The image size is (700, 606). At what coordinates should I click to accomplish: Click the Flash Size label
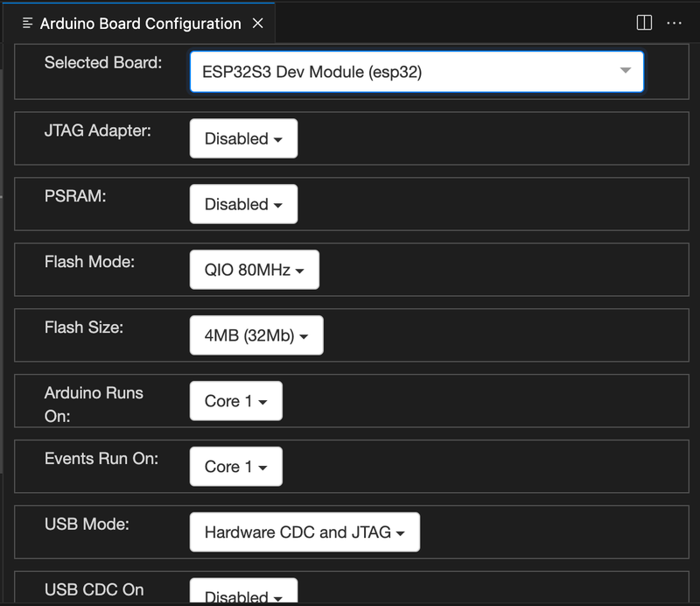click(x=84, y=328)
